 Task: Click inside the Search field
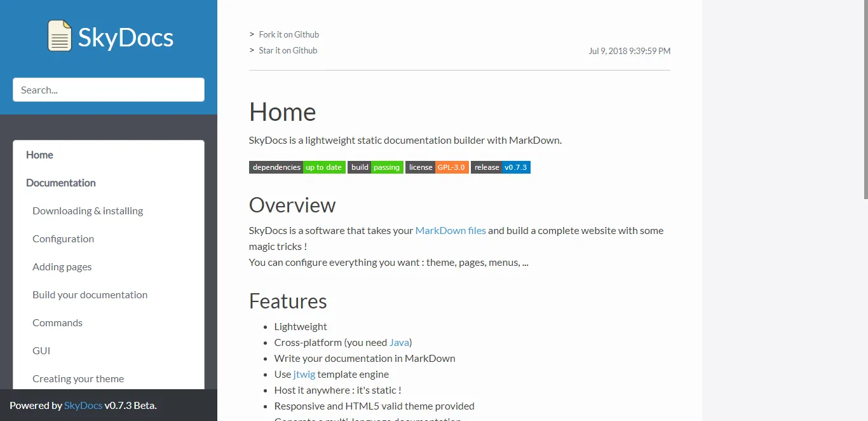(x=108, y=90)
